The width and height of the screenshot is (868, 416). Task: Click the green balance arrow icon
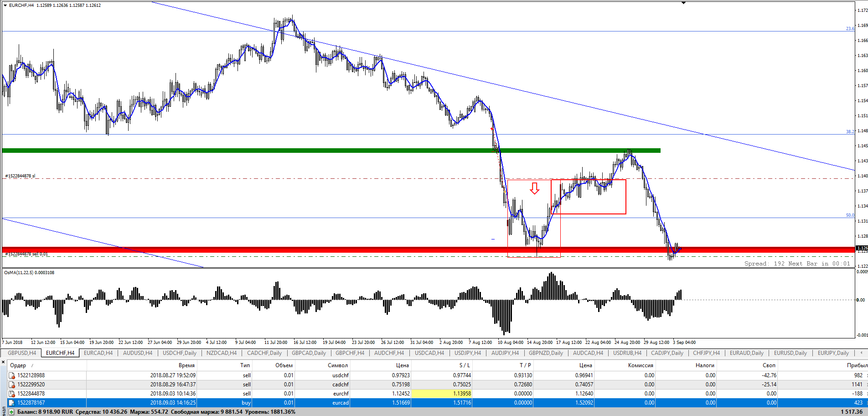12,412
